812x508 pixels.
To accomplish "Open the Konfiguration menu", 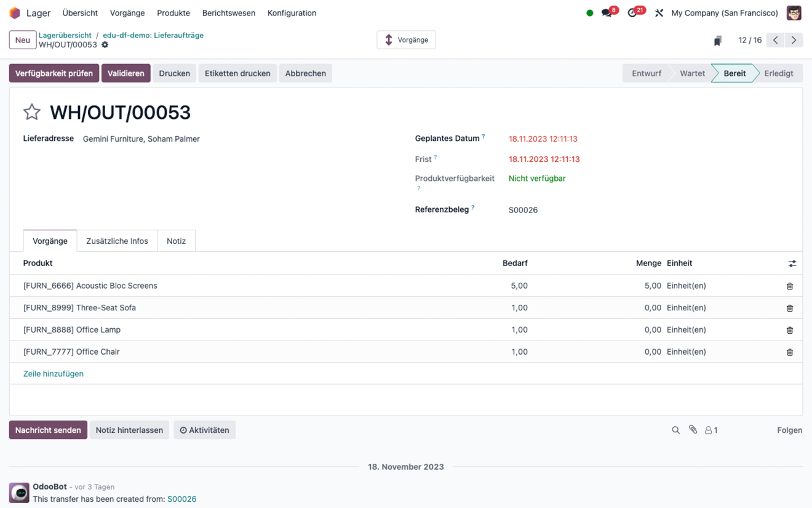I will click(x=292, y=13).
